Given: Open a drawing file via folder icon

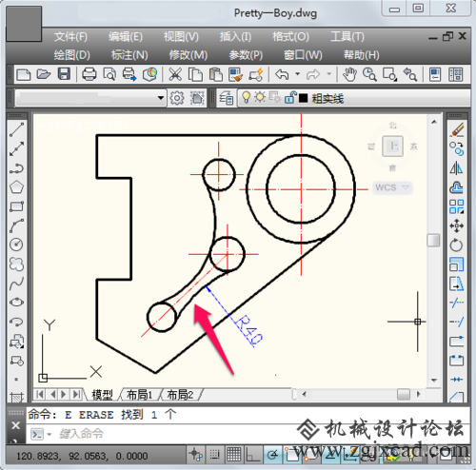Looking at the screenshot, I should [x=44, y=75].
